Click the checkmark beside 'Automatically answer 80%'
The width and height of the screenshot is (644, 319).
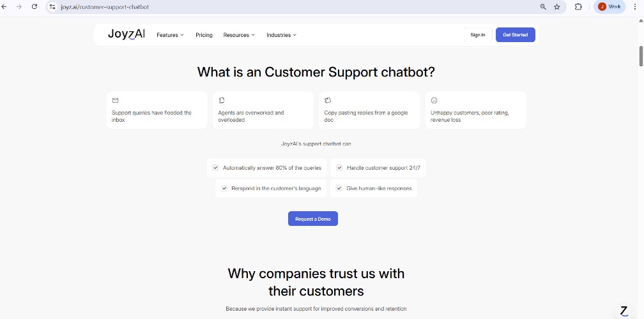coord(216,168)
